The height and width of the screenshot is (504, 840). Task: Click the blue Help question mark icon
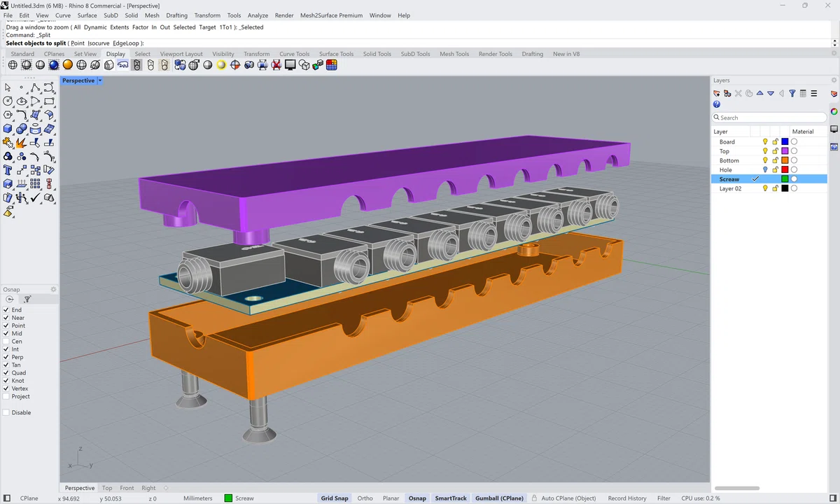717,104
